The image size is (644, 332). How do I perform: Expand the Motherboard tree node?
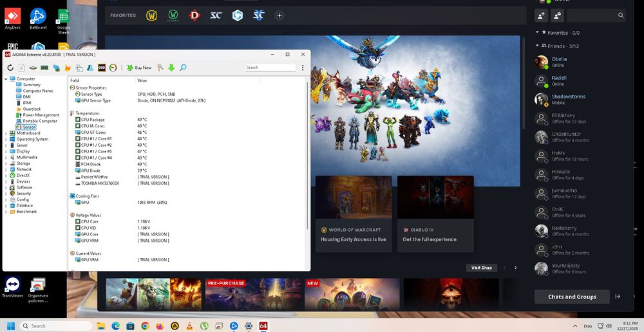(6, 133)
